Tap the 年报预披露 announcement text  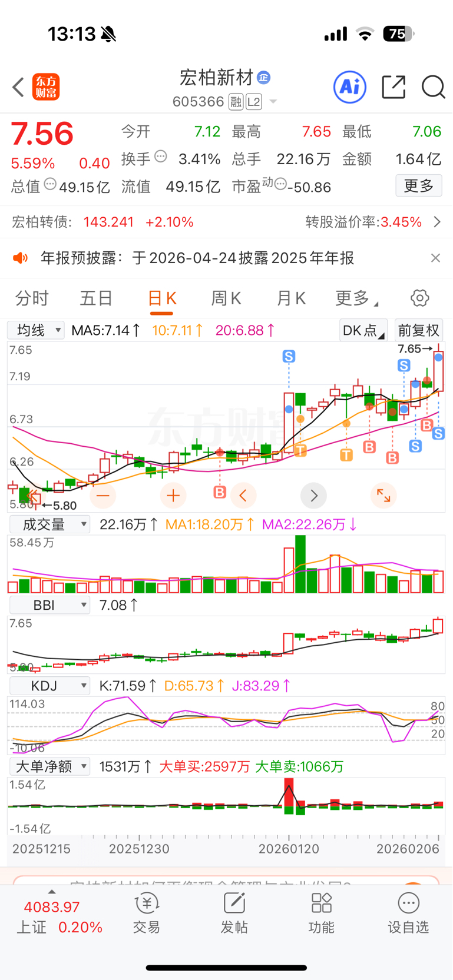click(x=197, y=258)
